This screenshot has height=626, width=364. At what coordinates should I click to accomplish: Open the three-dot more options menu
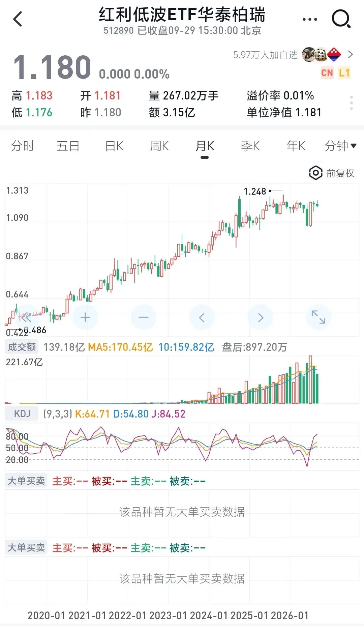[310, 19]
